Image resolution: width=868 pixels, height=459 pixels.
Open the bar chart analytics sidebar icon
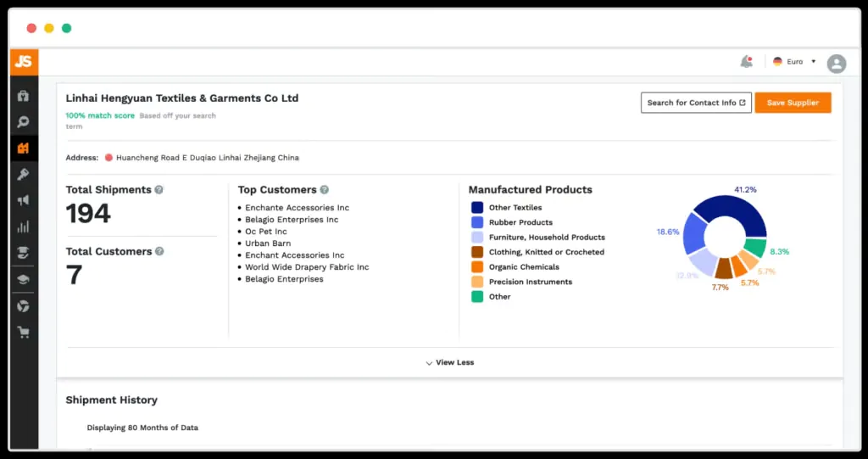point(24,227)
